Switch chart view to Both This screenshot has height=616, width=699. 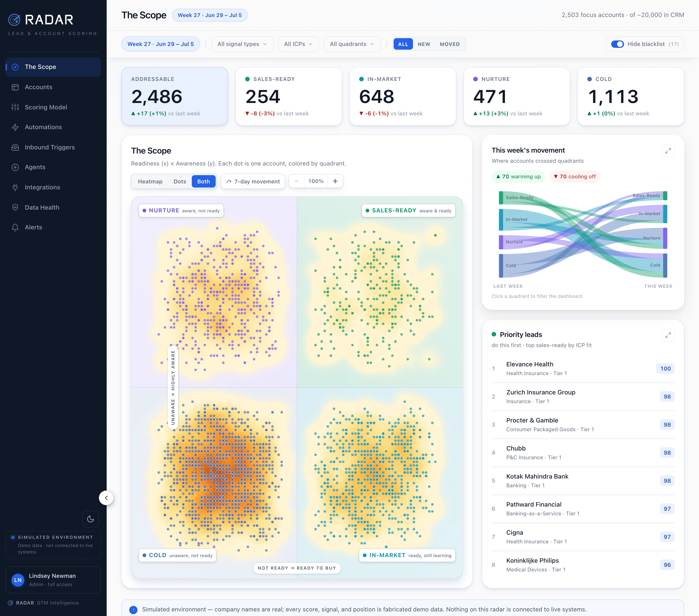click(x=203, y=182)
